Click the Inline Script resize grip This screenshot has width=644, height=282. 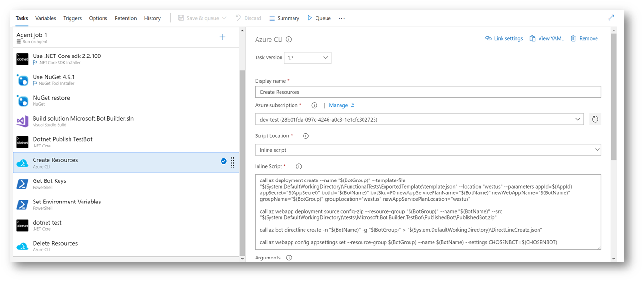coord(598,248)
